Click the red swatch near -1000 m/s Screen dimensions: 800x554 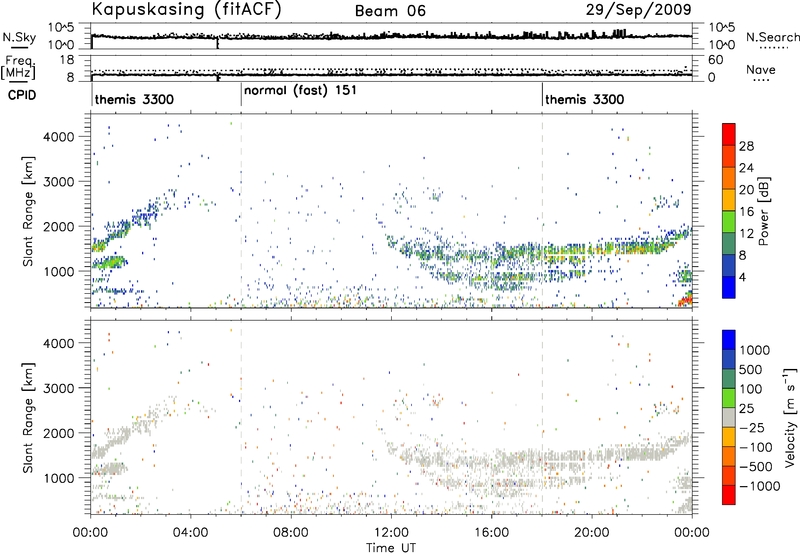(729, 495)
